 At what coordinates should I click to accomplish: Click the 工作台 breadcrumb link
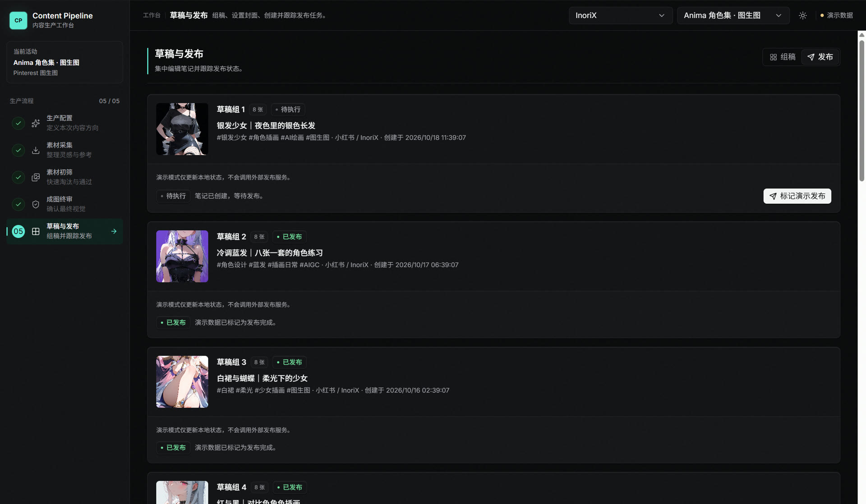point(152,15)
